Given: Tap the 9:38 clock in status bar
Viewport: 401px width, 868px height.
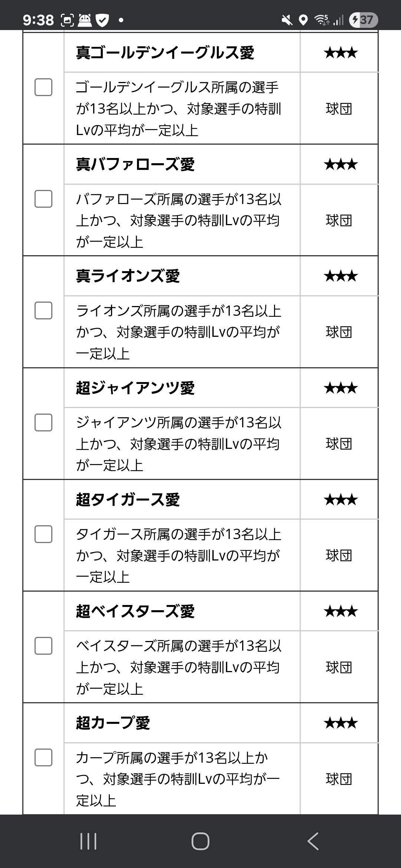Looking at the screenshot, I should [38, 20].
